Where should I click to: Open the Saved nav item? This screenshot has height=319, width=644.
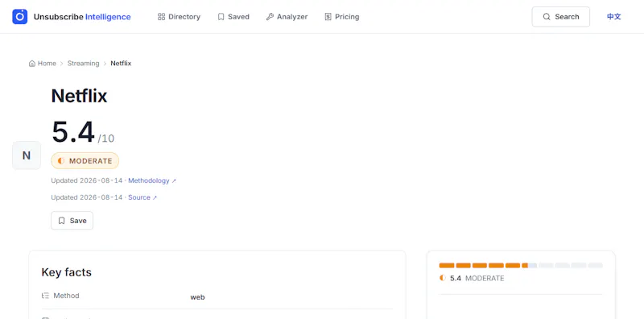(233, 17)
